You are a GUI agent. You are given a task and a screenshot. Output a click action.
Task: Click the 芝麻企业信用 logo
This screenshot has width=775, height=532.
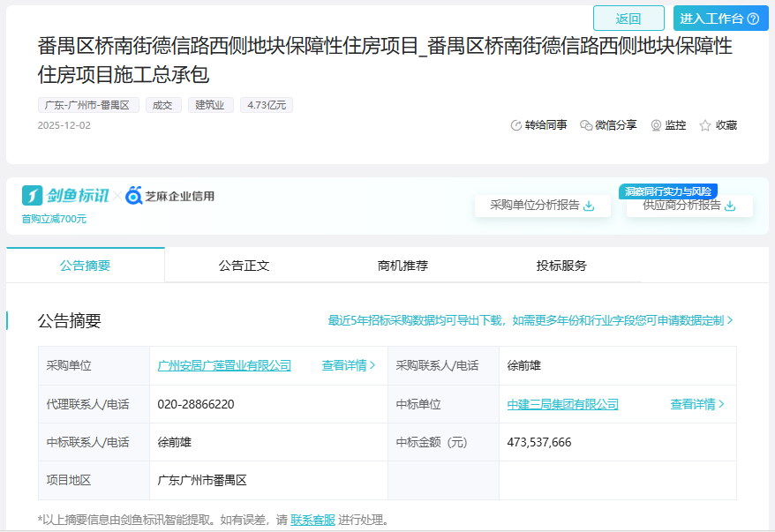point(169,195)
